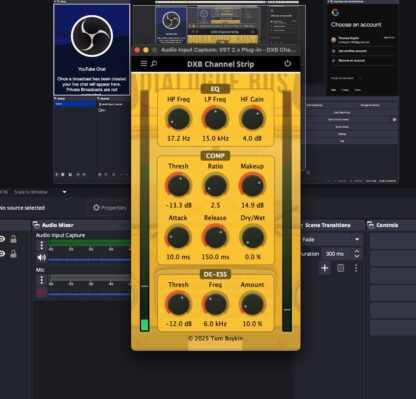
Task: Click the Audio Input Capture mixer label
Action: 60,235
